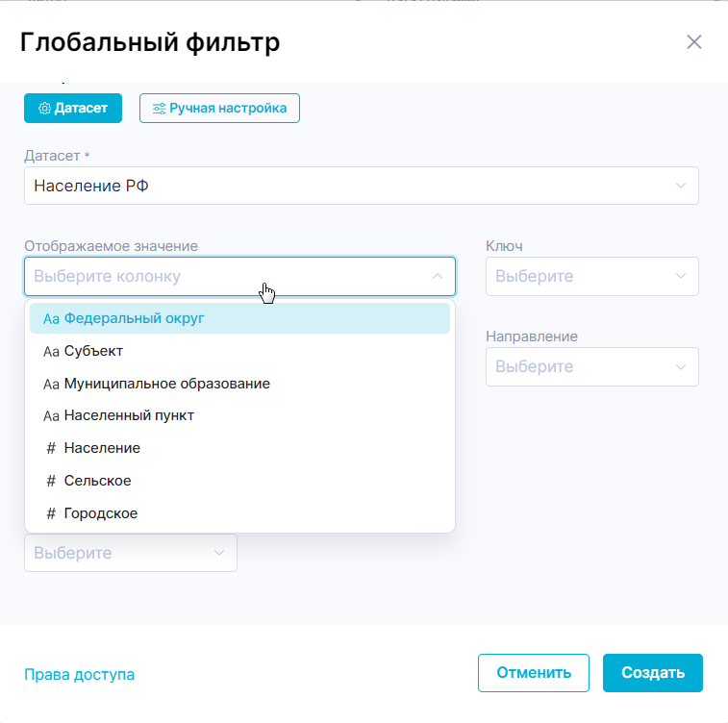The height and width of the screenshot is (723, 728).
Task: Click the Отменить button
Action: [533, 673]
